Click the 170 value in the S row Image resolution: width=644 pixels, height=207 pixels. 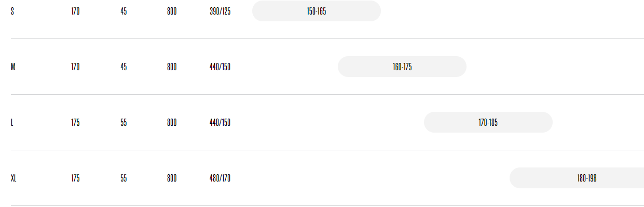75,11
